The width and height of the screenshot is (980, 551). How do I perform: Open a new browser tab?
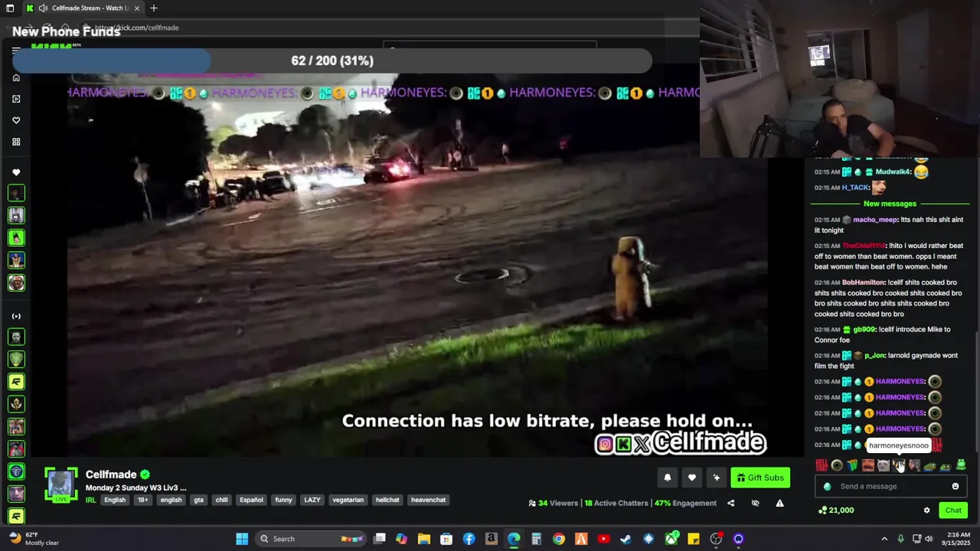(154, 8)
